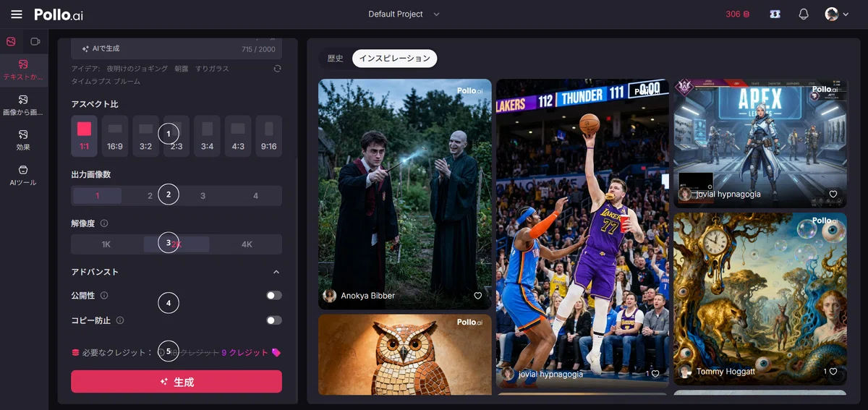This screenshot has width=868, height=410.
Task: Switch to the 歴史 tab
Action: [x=336, y=59]
